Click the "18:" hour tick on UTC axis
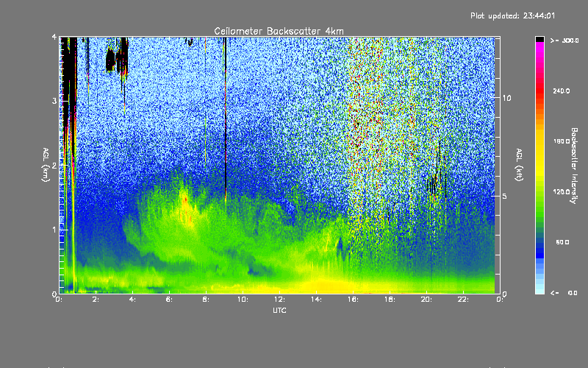Screen dimensions: 588x368 point(390,300)
